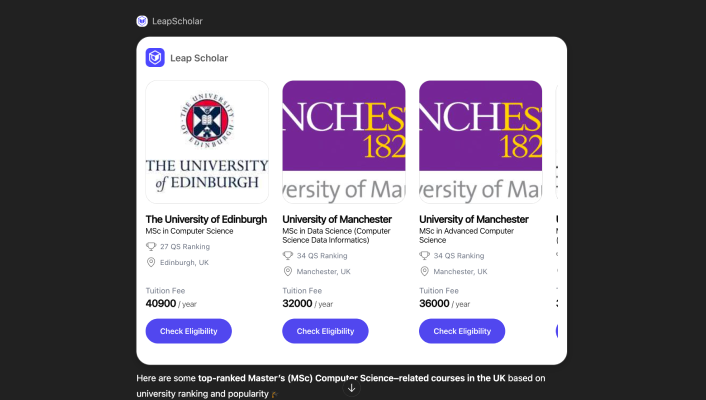Viewport: 706px width, 400px height.
Task: Click location pin on Data Science course card
Action: 288,271
